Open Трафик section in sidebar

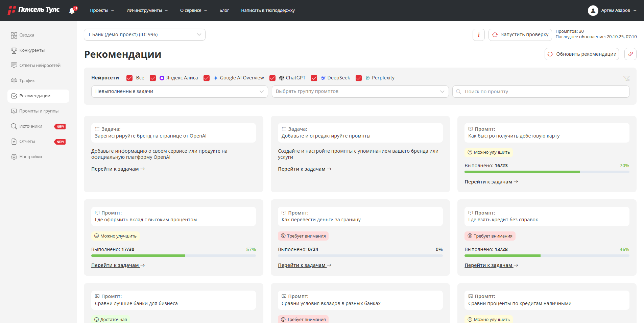click(x=27, y=81)
